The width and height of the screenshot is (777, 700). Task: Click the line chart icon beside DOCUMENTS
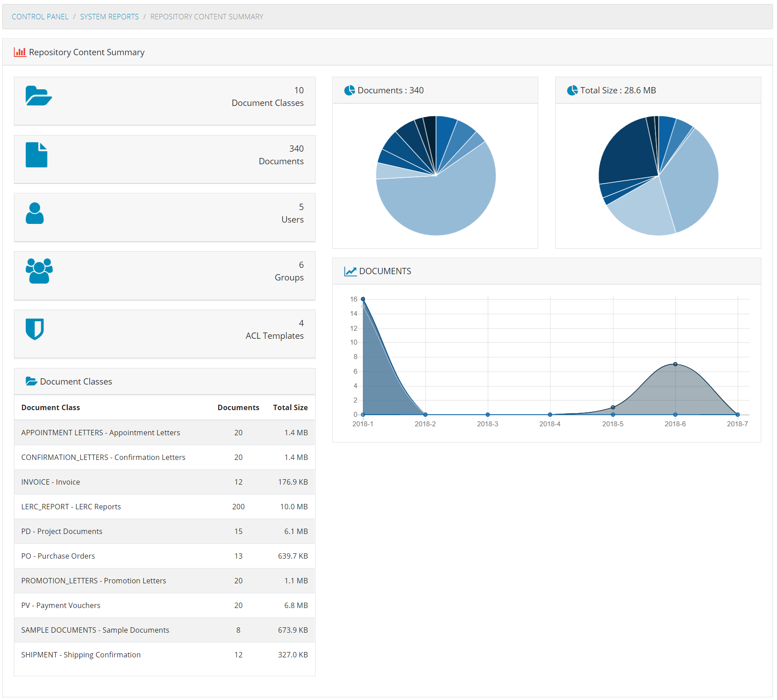(x=350, y=271)
